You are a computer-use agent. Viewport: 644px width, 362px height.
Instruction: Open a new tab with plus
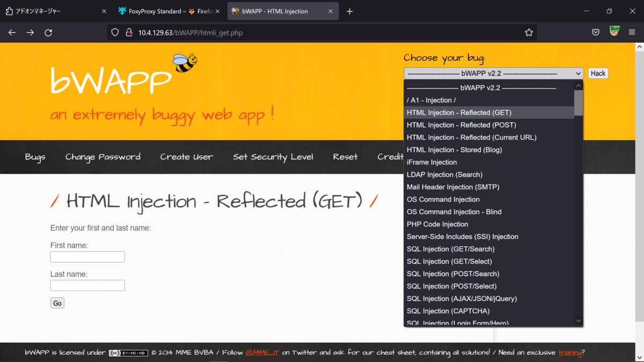[349, 11]
